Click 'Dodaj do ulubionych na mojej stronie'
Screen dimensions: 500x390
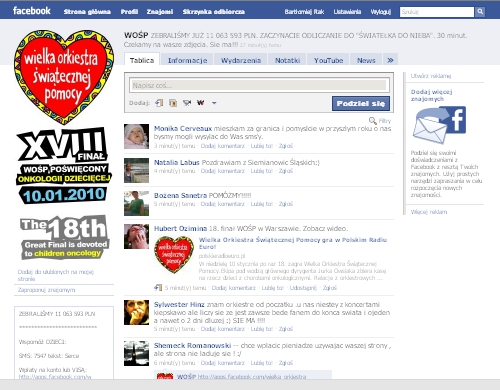click(56, 275)
